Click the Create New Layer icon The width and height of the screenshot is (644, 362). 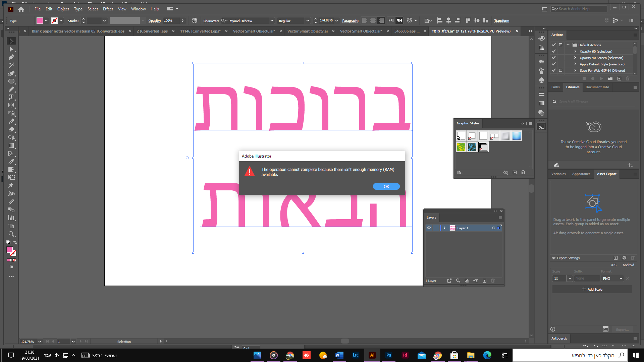click(x=484, y=281)
